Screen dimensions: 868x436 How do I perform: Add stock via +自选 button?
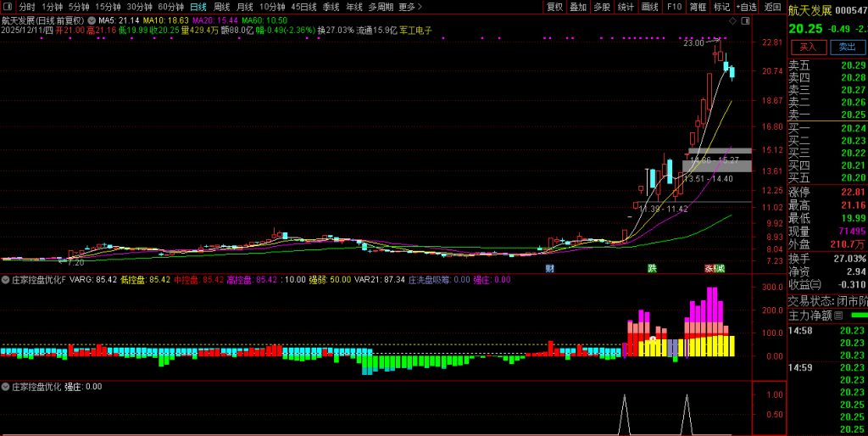click(x=747, y=7)
